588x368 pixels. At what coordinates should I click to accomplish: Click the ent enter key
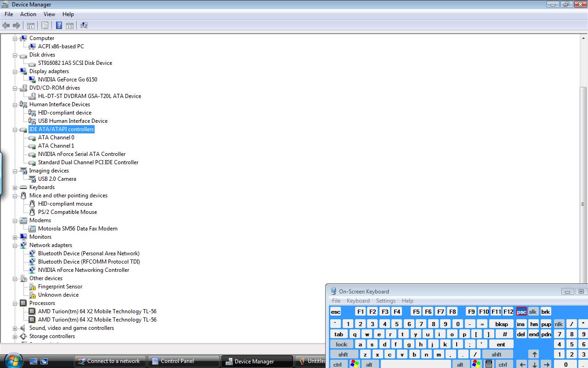coord(501,344)
